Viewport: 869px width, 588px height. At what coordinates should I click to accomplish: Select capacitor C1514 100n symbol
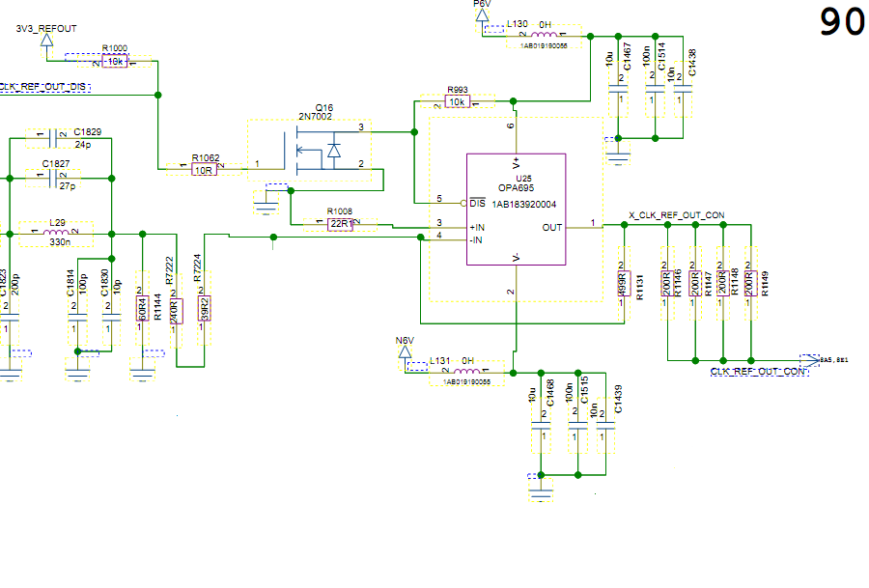pyautogui.click(x=655, y=89)
